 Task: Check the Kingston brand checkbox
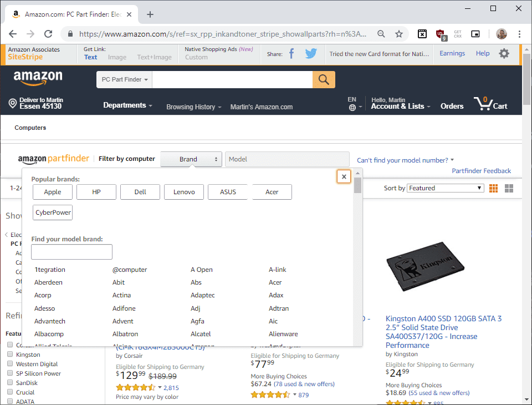pyautogui.click(x=10, y=354)
